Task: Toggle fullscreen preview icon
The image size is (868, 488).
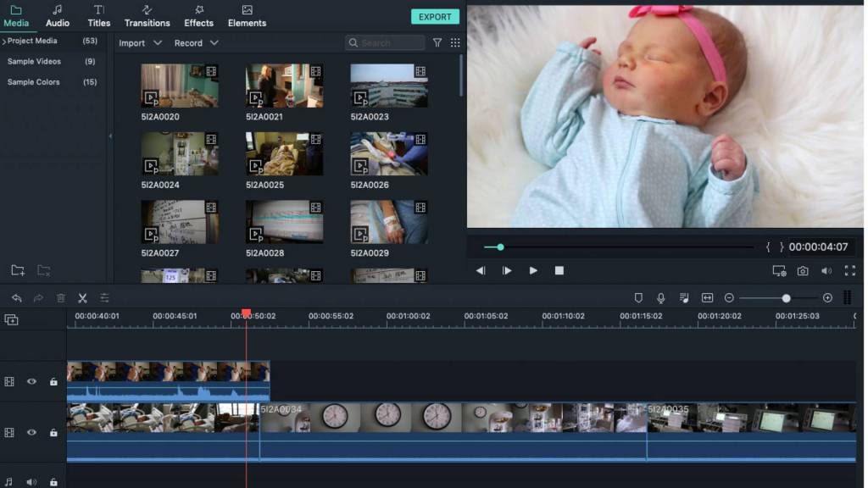Action: (x=850, y=271)
